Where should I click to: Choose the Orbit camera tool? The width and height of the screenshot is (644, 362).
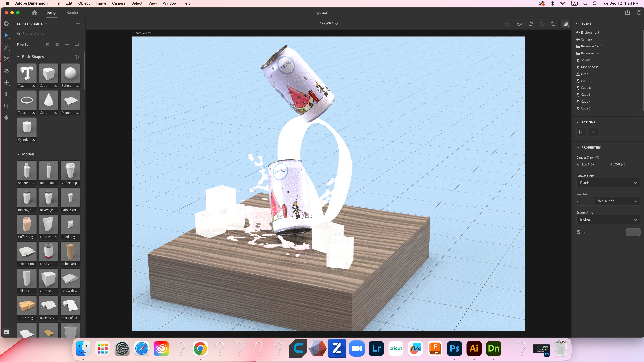click(6, 71)
